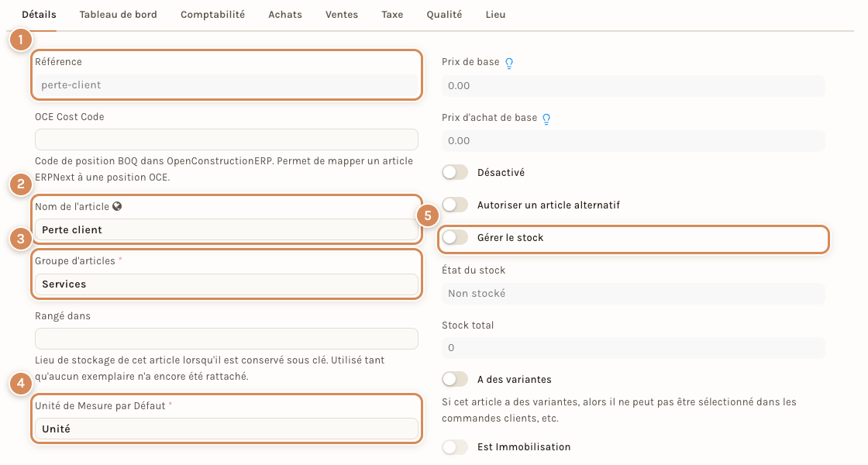
Task: Select the Détails tab
Action: point(39,15)
